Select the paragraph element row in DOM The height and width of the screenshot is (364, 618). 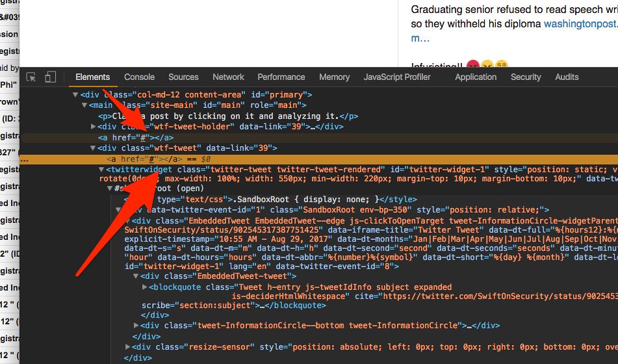[228, 116]
